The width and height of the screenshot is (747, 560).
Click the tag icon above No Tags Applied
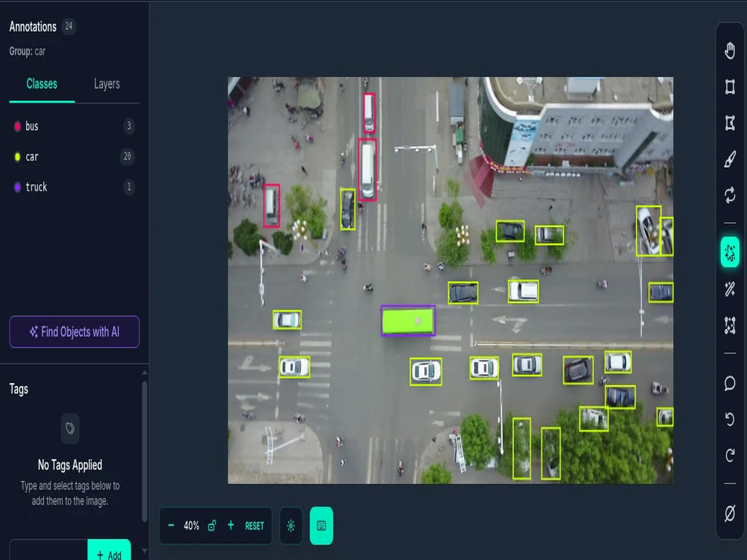(69, 429)
